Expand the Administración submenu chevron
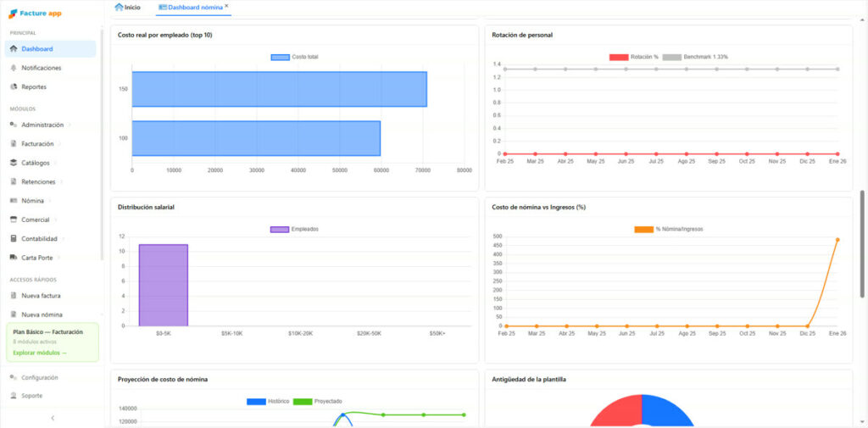The height and width of the screenshot is (428, 868). (70, 125)
